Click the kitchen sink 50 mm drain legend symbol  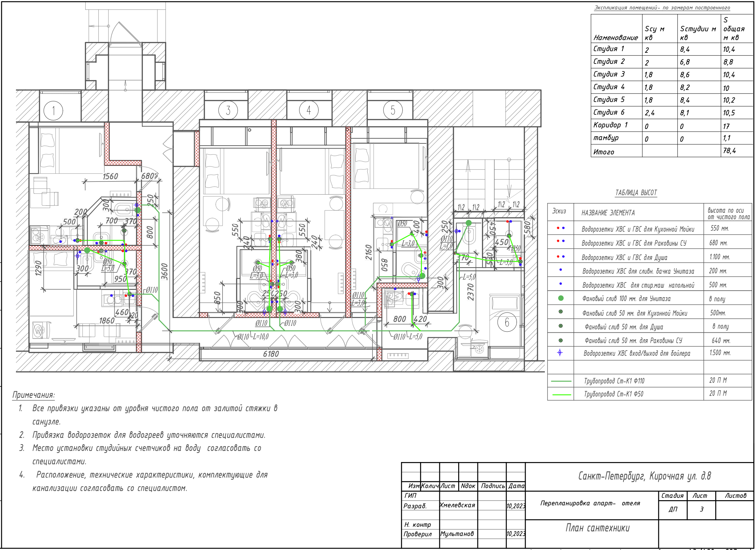click(x=561, y=312)
